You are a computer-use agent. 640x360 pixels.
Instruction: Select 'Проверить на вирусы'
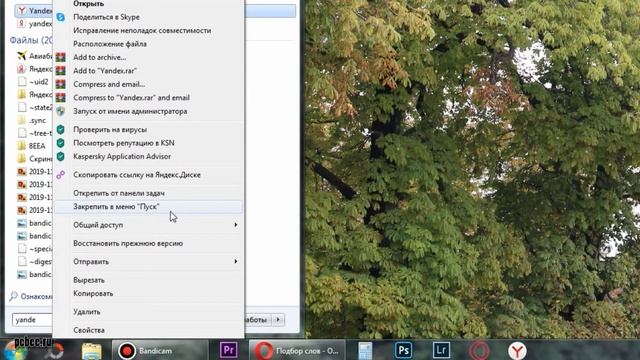coord(110,130)
